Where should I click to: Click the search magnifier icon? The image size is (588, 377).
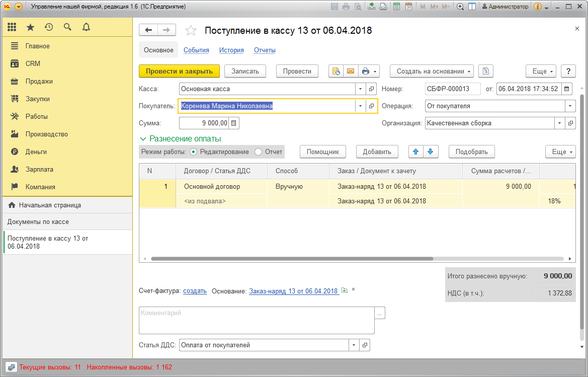pos(67,27)
